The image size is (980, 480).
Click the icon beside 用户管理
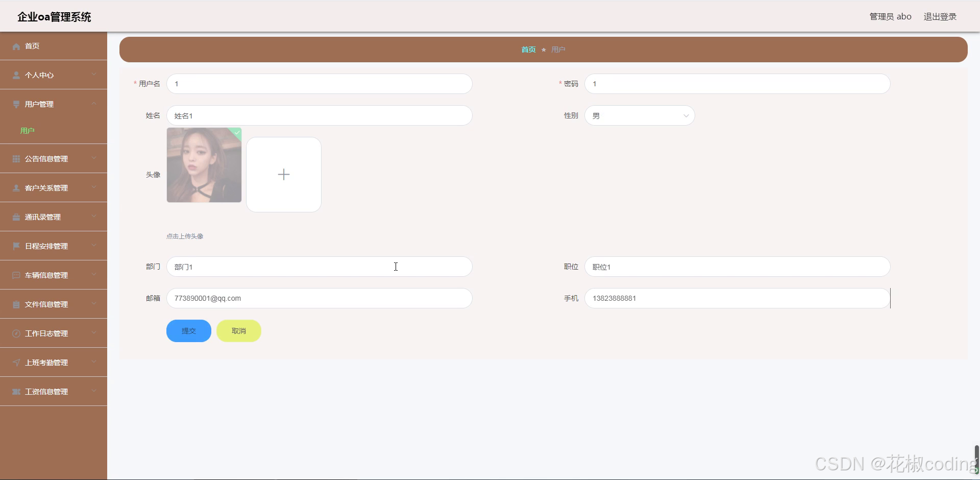(16, 105)
